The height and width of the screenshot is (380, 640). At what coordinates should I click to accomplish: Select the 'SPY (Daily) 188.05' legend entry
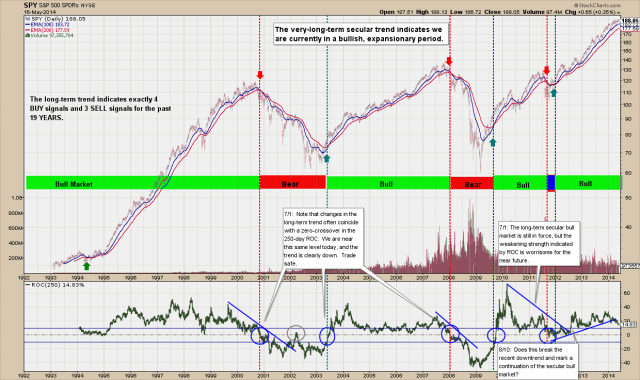click(56, 19)
